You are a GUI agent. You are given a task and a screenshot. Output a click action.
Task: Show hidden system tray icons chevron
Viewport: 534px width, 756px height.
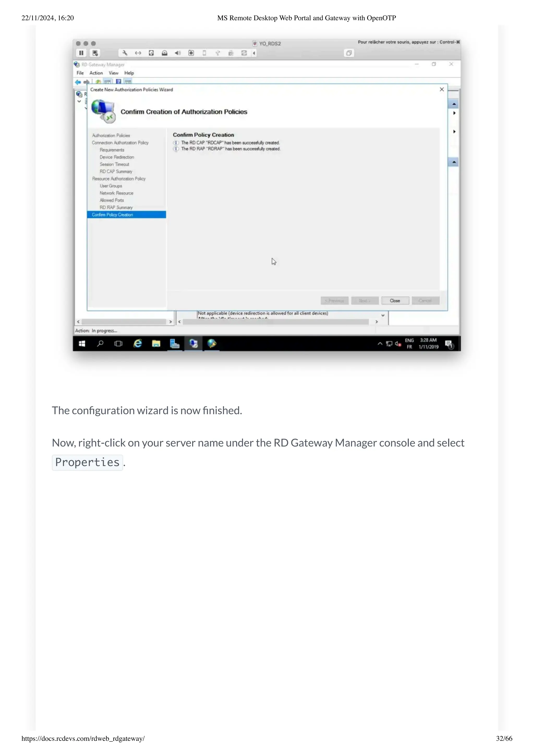(380, 344)
